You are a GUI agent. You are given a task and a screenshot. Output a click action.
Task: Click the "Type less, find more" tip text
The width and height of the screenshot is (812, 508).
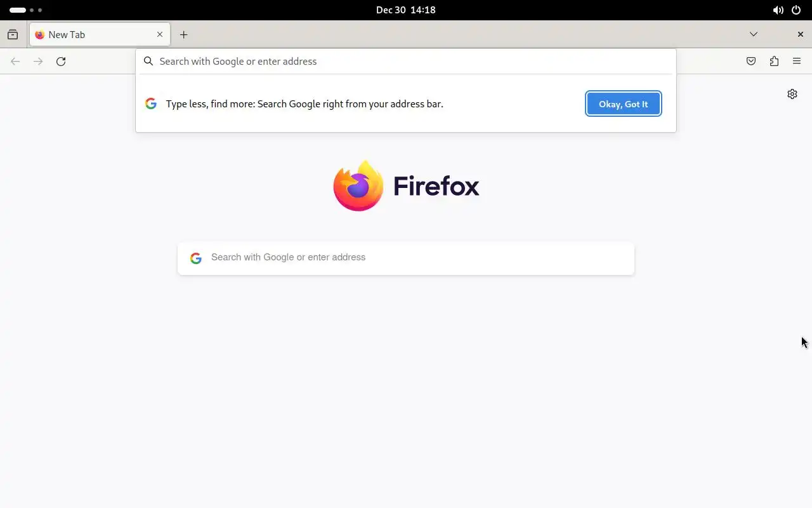click(304, 104)
